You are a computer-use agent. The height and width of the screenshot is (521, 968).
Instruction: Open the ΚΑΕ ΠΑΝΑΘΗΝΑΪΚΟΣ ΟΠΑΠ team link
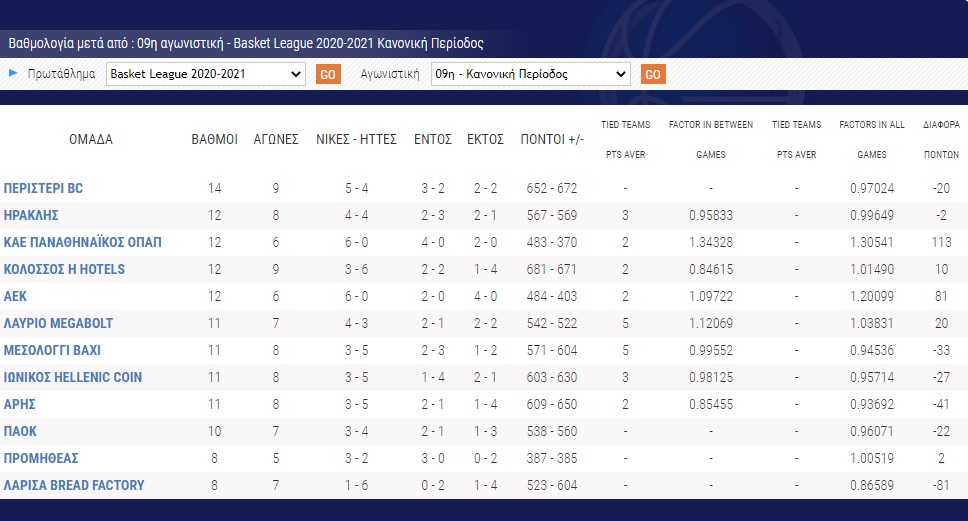[x=83, y=243]
